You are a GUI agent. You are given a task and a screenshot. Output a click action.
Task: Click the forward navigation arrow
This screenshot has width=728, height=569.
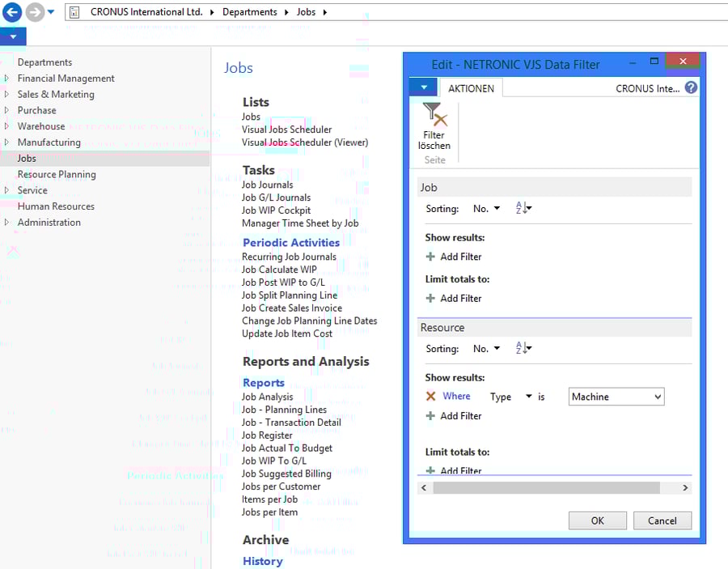tap(32, 11)
